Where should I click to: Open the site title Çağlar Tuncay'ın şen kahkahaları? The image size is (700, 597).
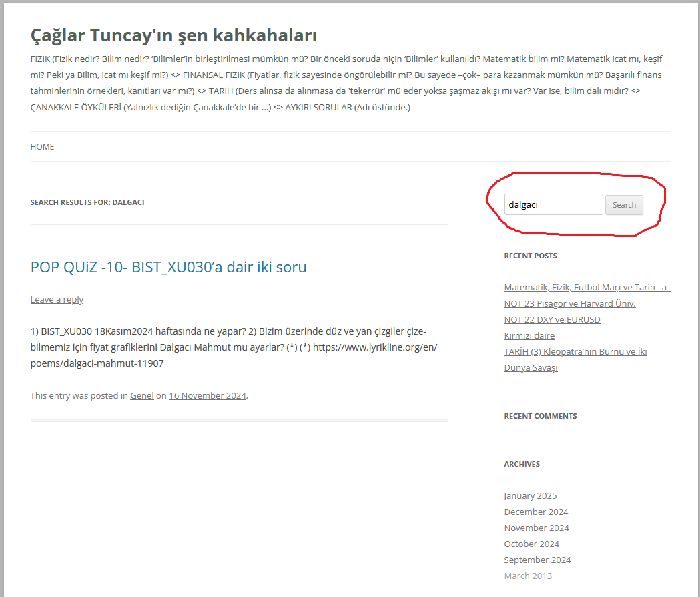(x=173, y=35)
